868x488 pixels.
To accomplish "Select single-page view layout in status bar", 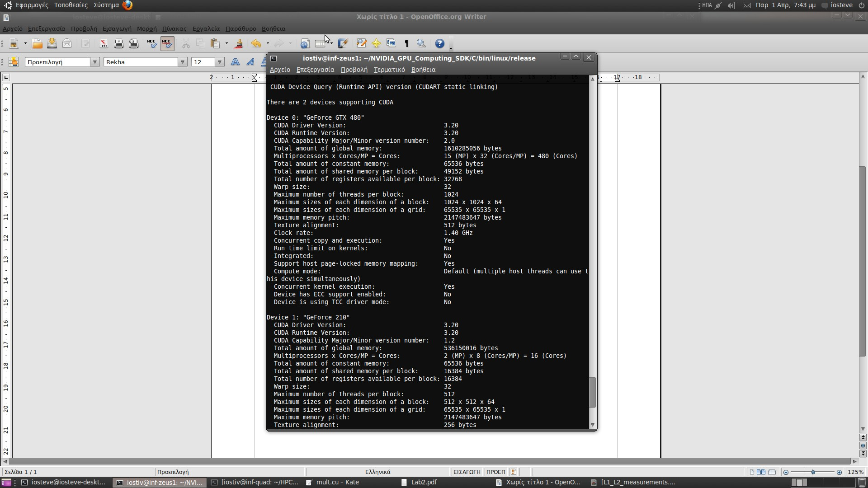I will pyautogui.click(x=752, y=472).
